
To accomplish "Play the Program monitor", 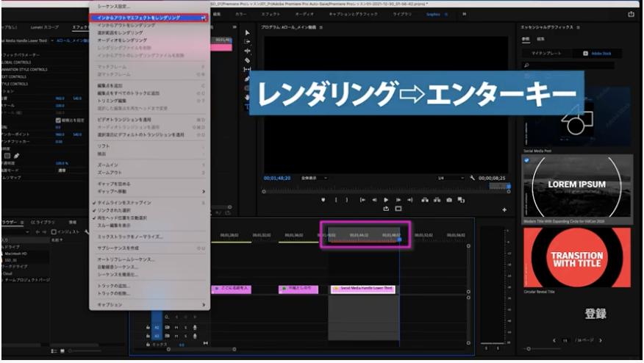I will [x=386, y=200].
